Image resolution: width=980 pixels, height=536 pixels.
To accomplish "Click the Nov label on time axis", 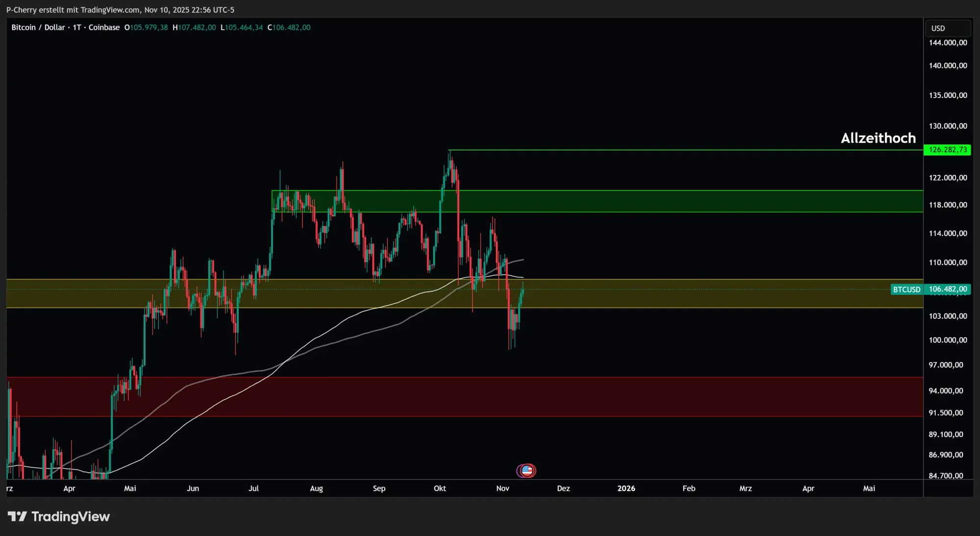I will click(x=503, y=488).
